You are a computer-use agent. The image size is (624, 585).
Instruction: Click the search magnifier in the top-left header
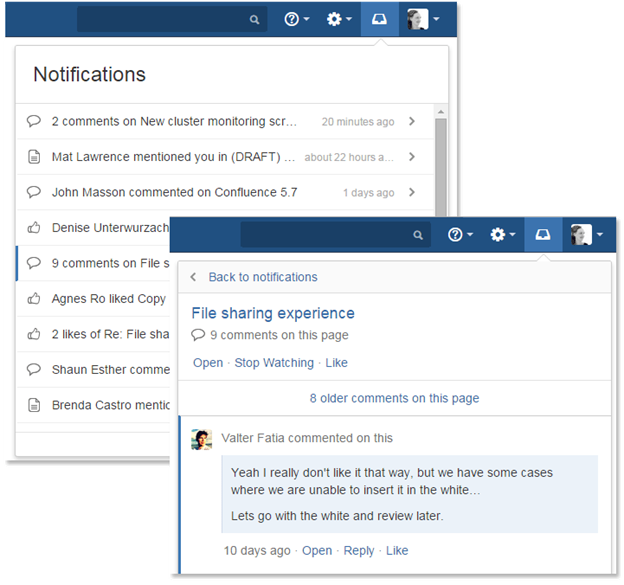[254, 20]
